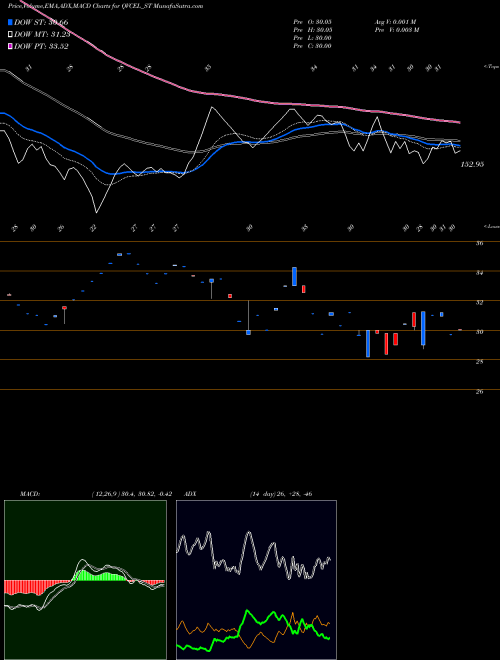500x660 pixels.
Task: Click the MACD: panel title
Action: click(29, 494)
